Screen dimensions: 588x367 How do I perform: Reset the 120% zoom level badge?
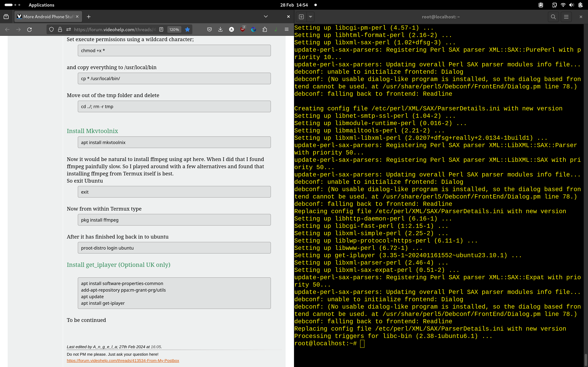(x=174, y=30)
